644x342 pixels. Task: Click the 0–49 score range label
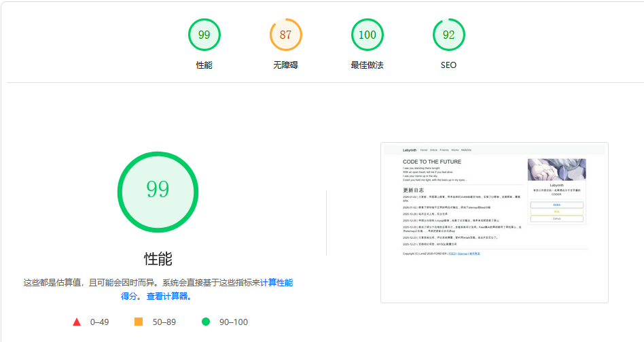pyautogui.click(x=99, y=322)
